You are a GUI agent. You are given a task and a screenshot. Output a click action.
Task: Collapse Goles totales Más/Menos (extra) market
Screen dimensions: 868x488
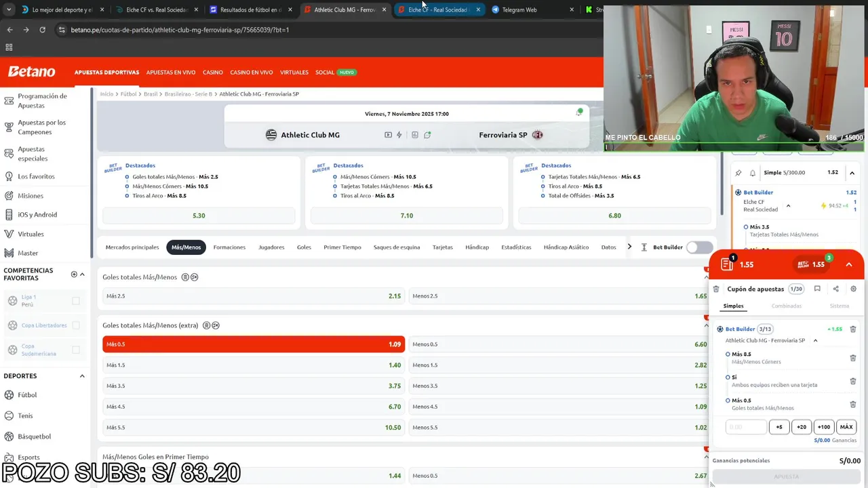point(706,325)
